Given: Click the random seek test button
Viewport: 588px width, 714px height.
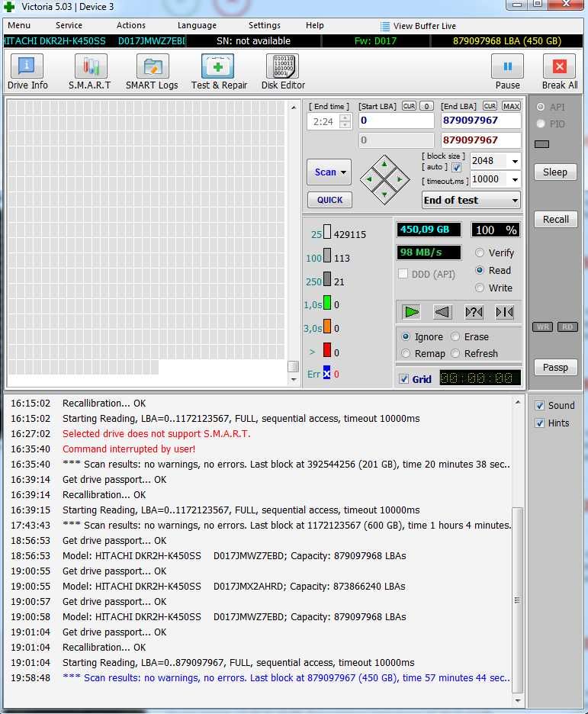Looking at the screenshot, I should (x=474, y=312).
